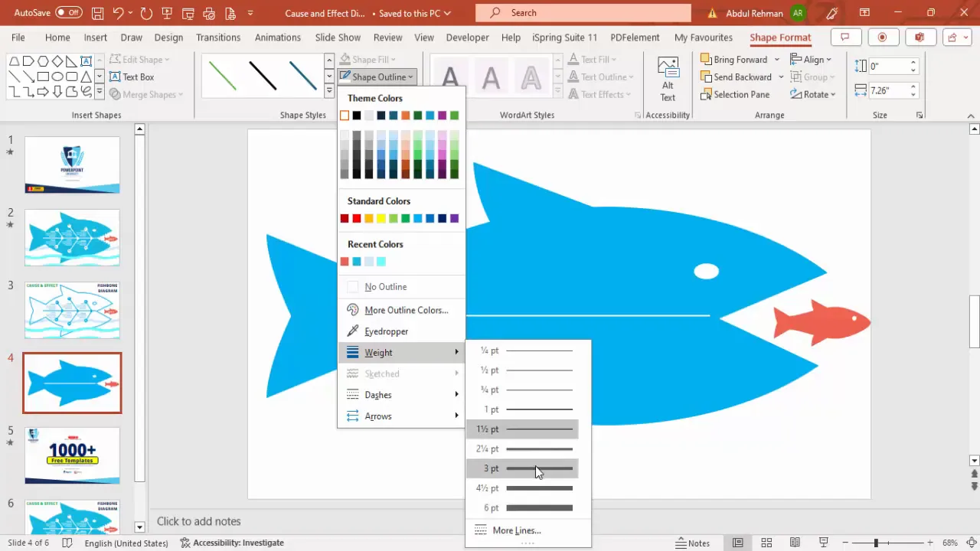Switch to Reading view icon
The image size is (980, 551).
[794, 543]
